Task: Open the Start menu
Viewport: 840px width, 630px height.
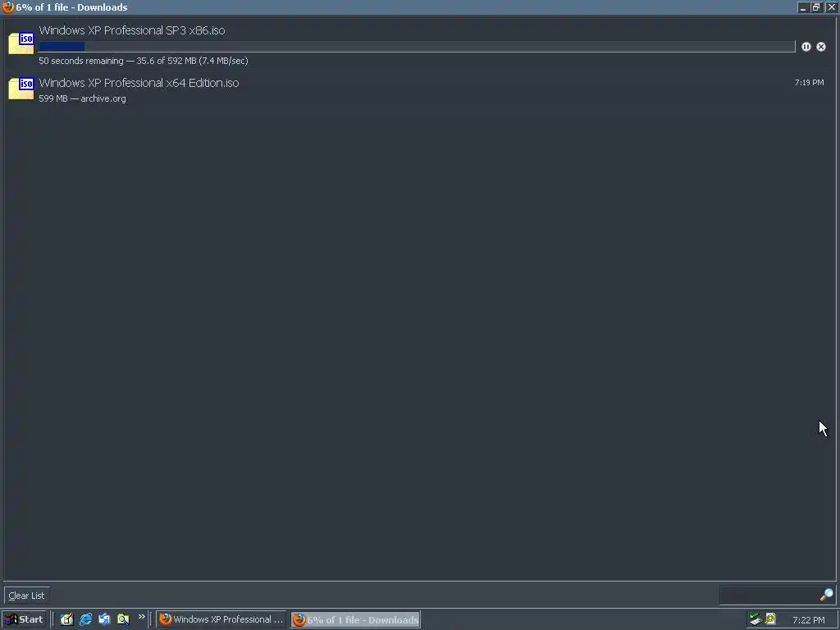Action: (x=24, y=619)
